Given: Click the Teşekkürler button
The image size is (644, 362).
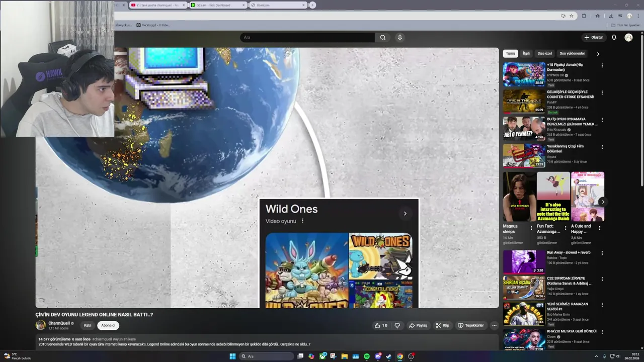Looking at the screenshot, I should tap(470, 325).
